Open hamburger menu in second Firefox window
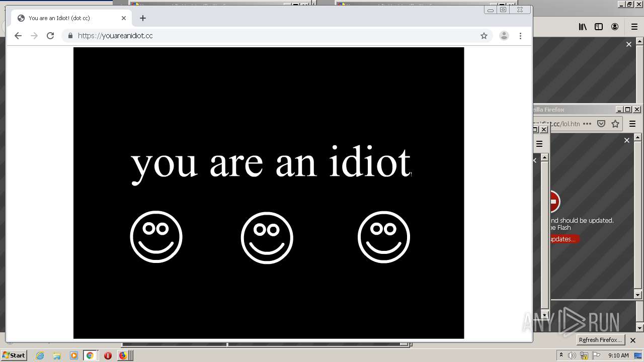 click(632, 124)
